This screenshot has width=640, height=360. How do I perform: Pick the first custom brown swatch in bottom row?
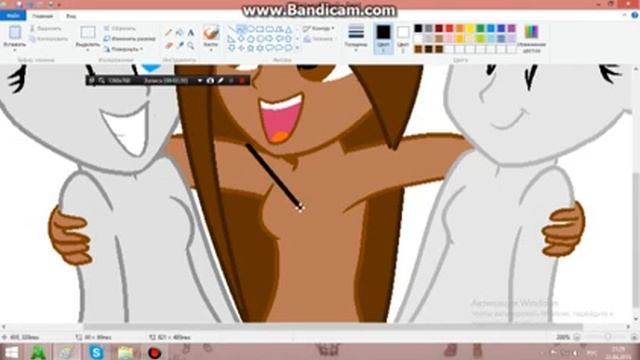418,49
